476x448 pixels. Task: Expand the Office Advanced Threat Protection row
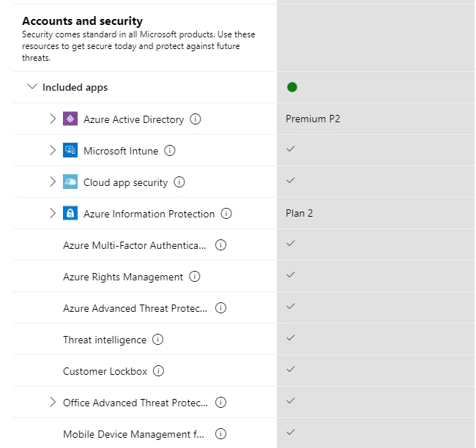(x=53, y=402)
